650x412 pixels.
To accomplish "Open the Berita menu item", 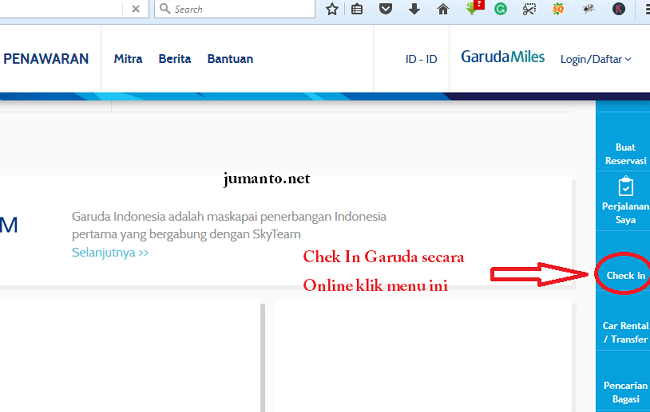I will coord(175,59).
